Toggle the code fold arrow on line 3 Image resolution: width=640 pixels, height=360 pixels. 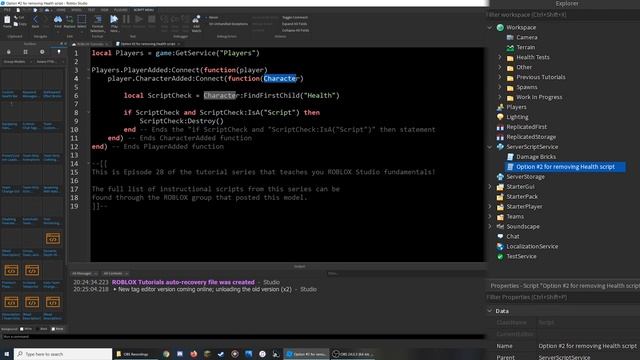pos(88,70)
